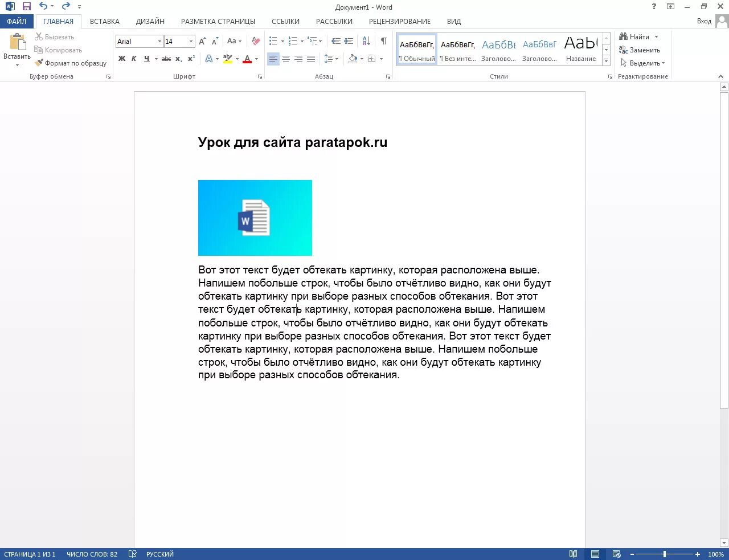Click the Вставить paste icon
The image size is (729, 560).
17,43
